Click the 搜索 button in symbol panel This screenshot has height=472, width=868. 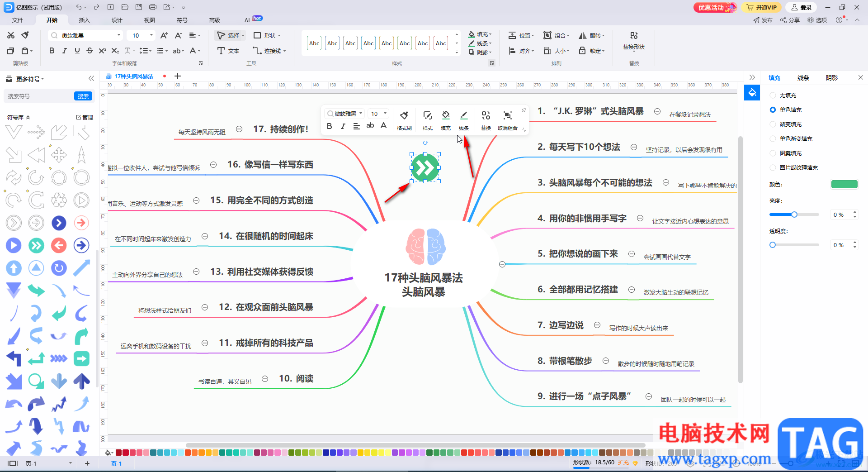click(x=83, y=96)
